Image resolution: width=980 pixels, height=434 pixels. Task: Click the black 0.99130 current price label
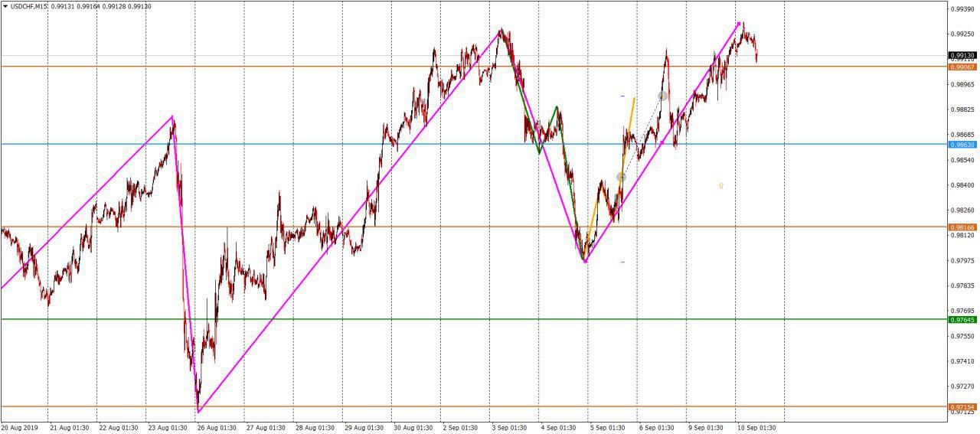coord(962,55)
